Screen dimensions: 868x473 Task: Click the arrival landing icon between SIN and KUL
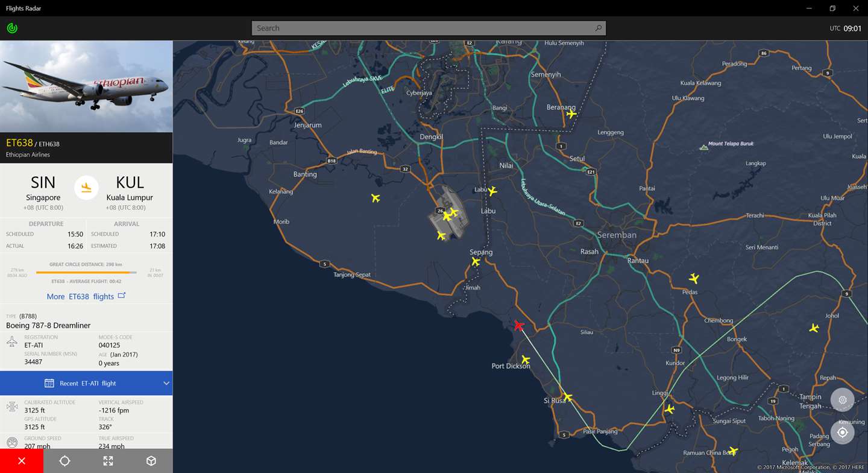tap(86, 188)
